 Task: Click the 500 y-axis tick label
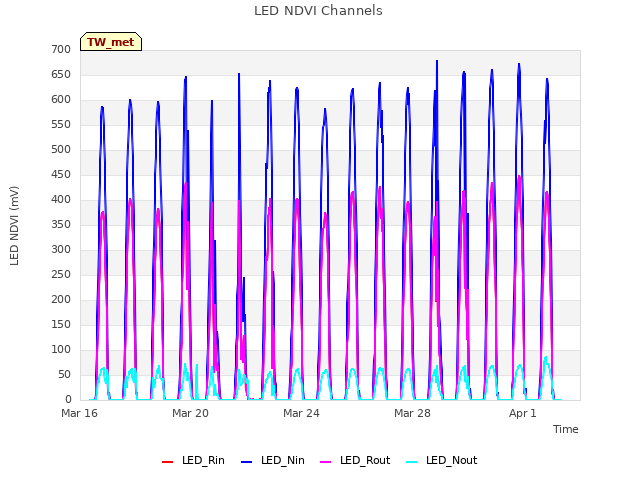tap(61, 149)
